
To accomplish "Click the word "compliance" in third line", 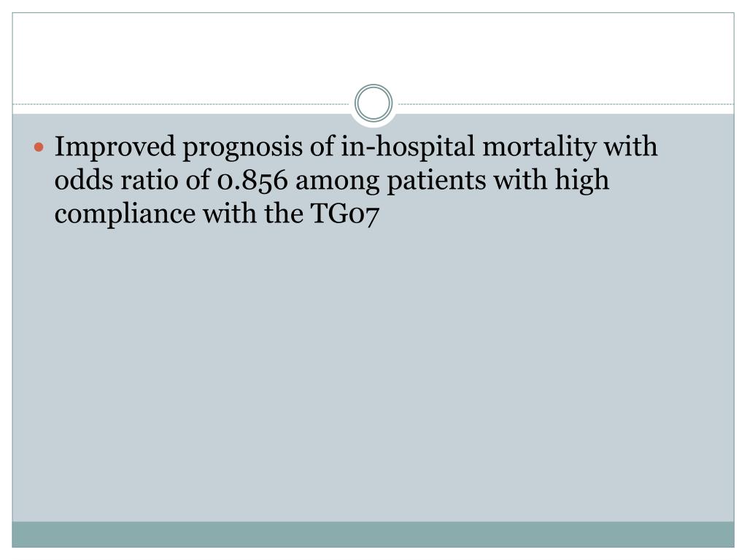I will point(125,214).
